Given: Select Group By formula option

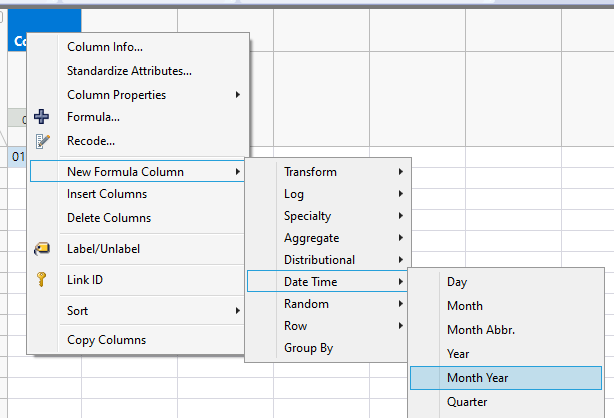Looking at the screenshot, I should 309,348.
